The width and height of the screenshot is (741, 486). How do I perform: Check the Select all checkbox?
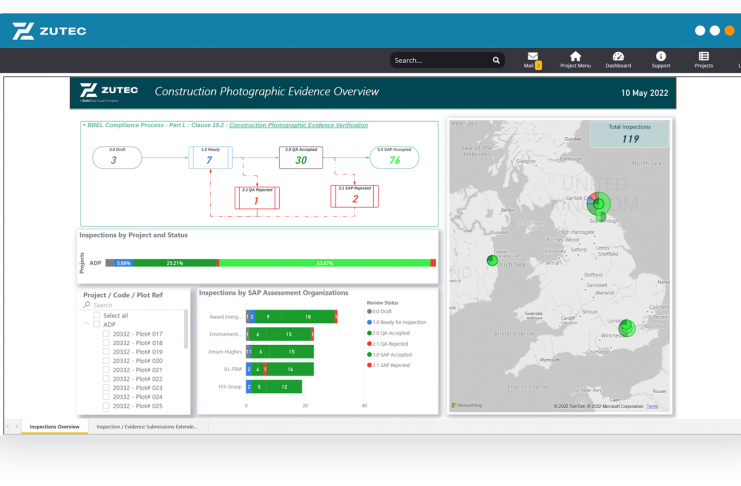pyautogui.click(x=97, y=315)
